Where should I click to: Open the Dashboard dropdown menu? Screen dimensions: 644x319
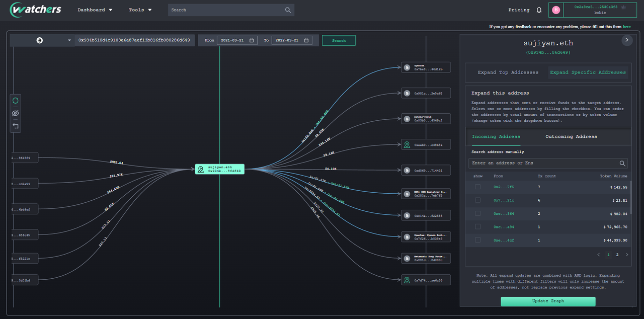(95, 10)
